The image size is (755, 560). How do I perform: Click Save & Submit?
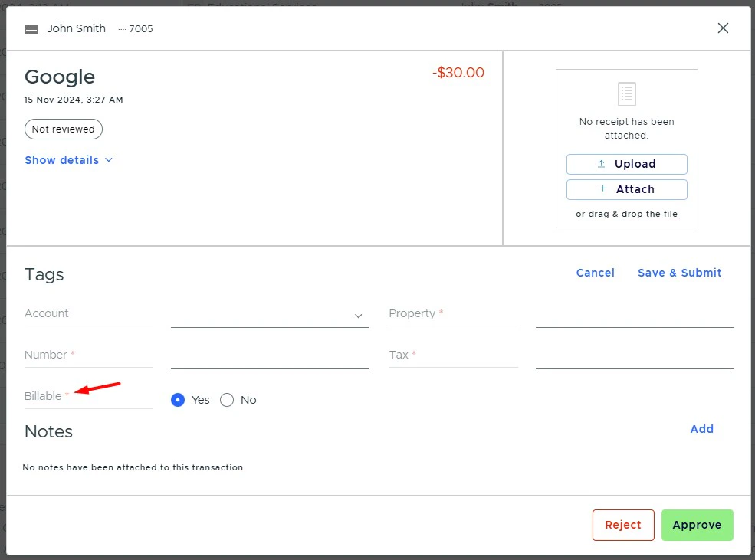pos(679,273)
